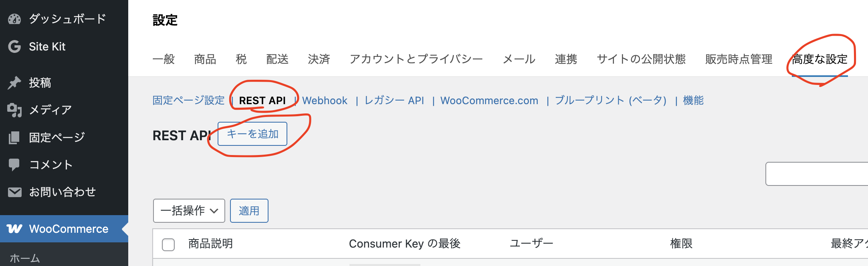
Task: Click the key search input field
Action: click(817, 174)
